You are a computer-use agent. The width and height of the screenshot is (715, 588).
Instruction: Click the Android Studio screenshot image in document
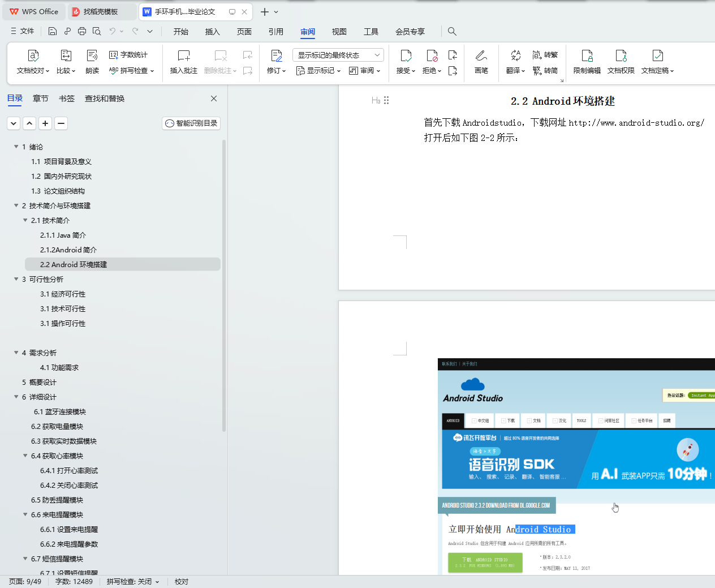point(576,466)
